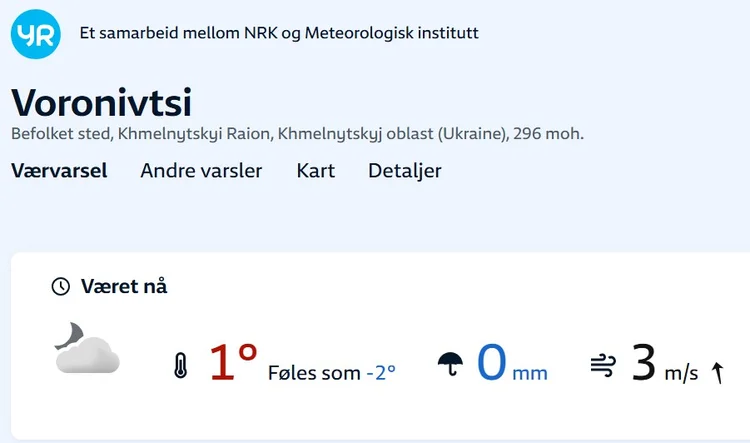Viewport: 750px width, 443px height.
Task: Open the Værvarsel tab
Action: click(59, 171)
